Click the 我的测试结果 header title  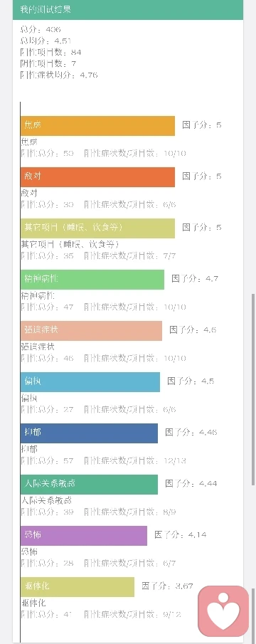pos(46,9)
